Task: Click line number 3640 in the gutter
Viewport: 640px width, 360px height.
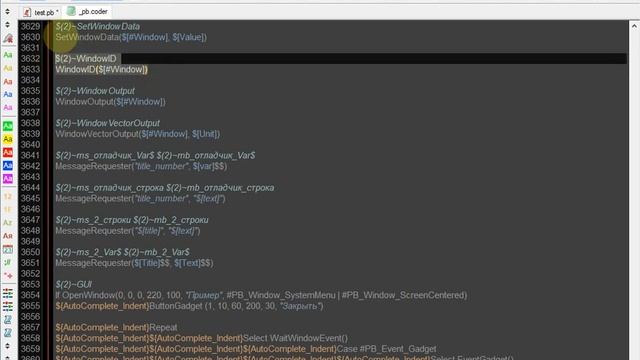Action: (x=31, y=144)
